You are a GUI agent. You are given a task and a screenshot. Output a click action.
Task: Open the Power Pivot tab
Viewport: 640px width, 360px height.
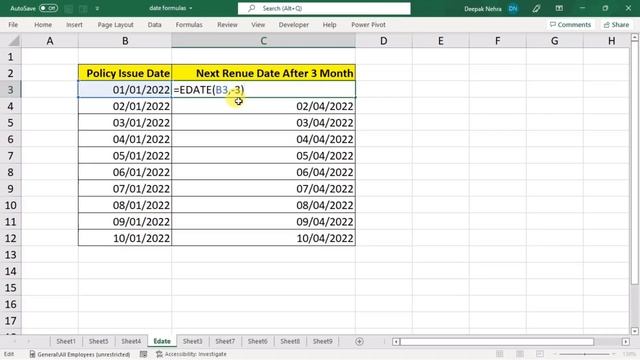[368, 24]
